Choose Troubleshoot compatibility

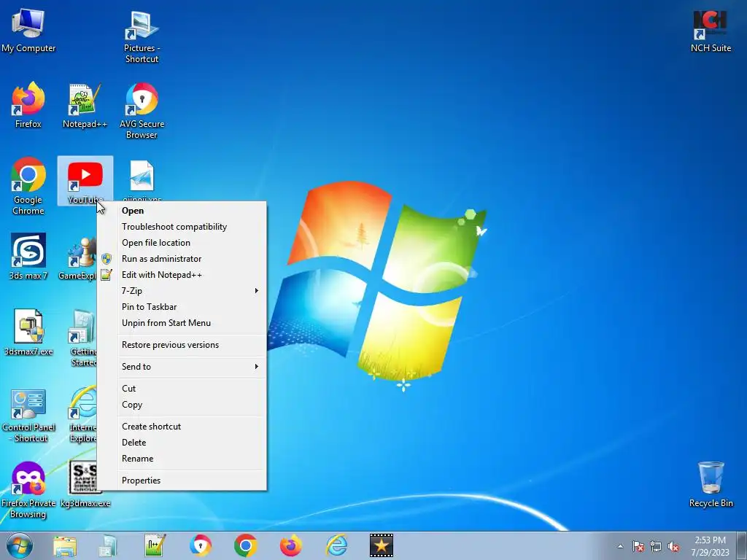click(182, 227)
